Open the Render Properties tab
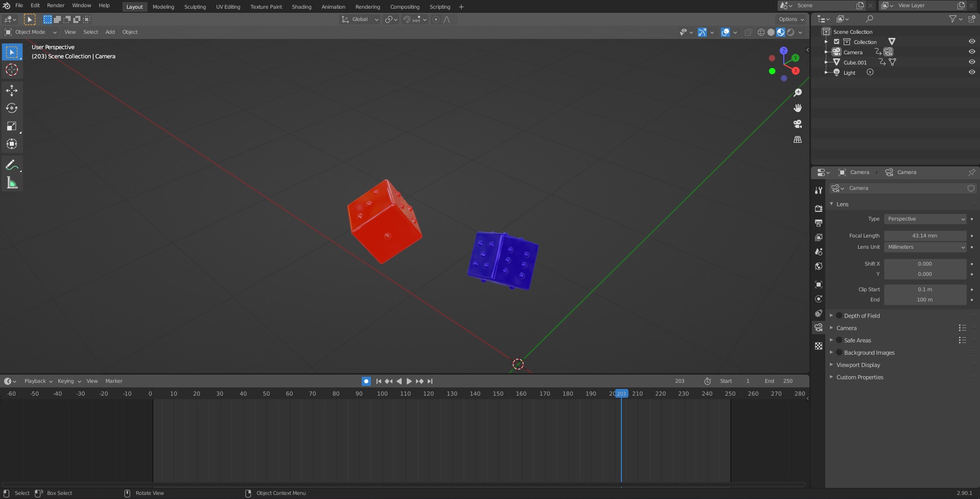The width and height of the screenshot is (980, 499). 818,208
